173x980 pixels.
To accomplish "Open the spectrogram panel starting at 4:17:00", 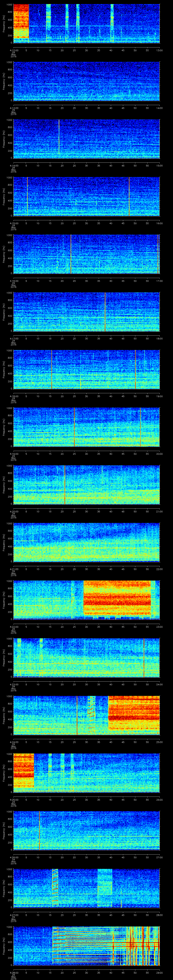I will click(x=86, y=312).
